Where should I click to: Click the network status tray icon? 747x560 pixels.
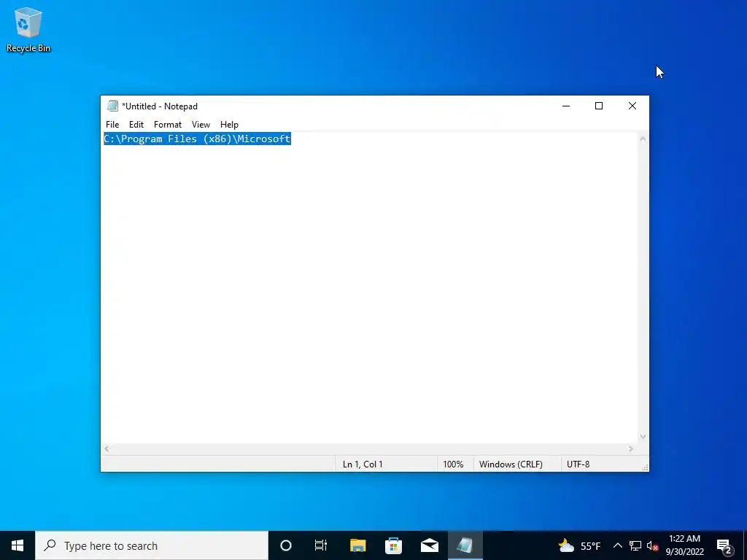pyautogui.click(x=635, y=545)
